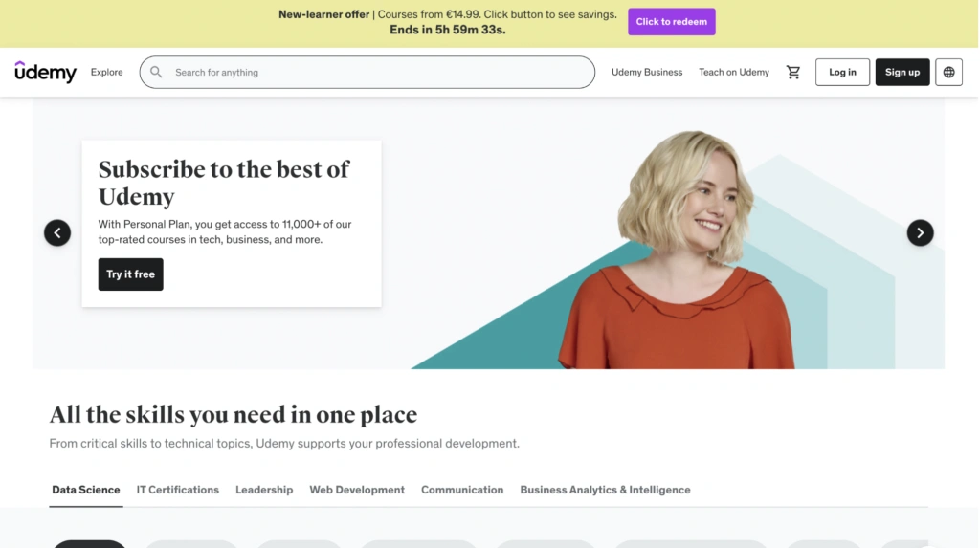This screenshot has width=980, height=548.
Task: Click the Sign up button
Action: (x=902, y=73)
